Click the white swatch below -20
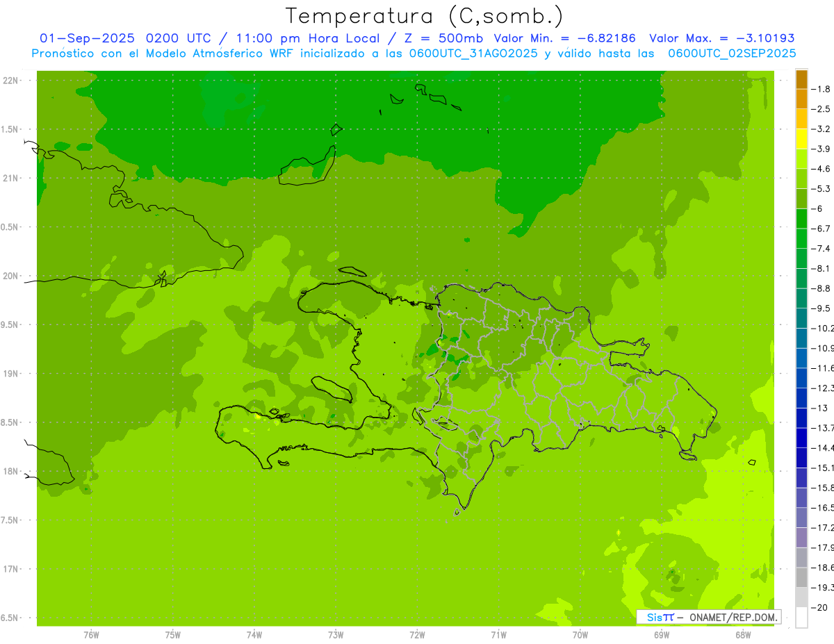This screenshot has width=834, height=644. click(801, 618)
